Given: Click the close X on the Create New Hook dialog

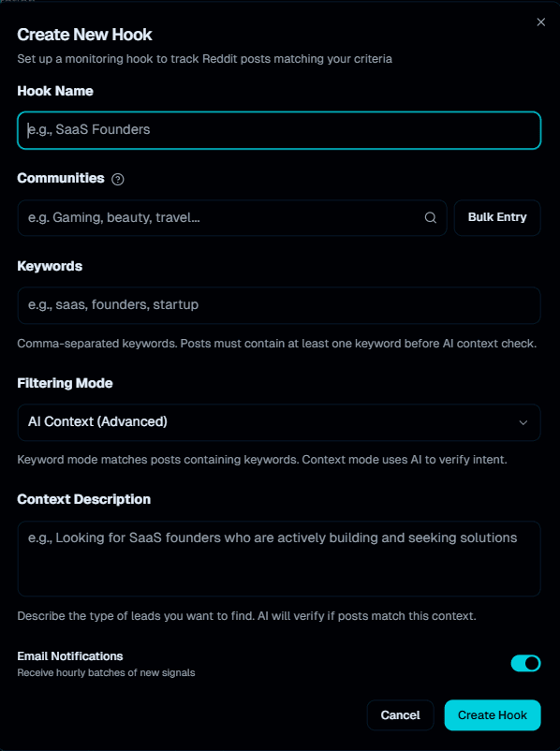Looking at the screenshot, I should coord(540,22).
